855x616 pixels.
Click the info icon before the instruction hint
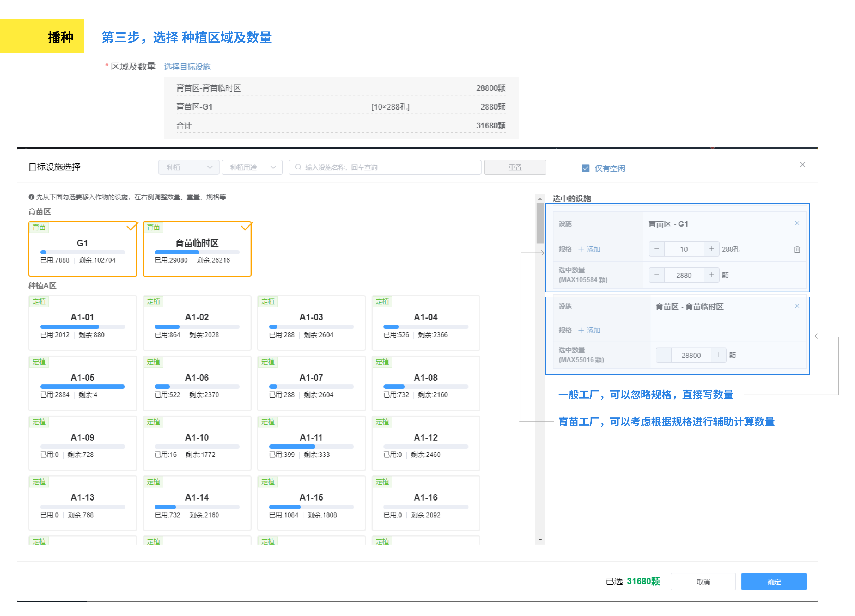31,197
